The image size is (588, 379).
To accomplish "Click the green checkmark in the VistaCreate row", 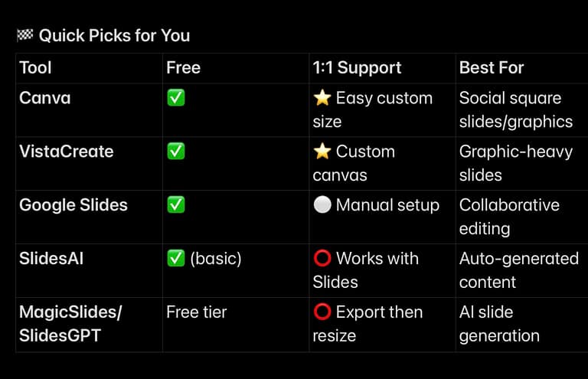I will pyautogui.click(x=175, y=152).
